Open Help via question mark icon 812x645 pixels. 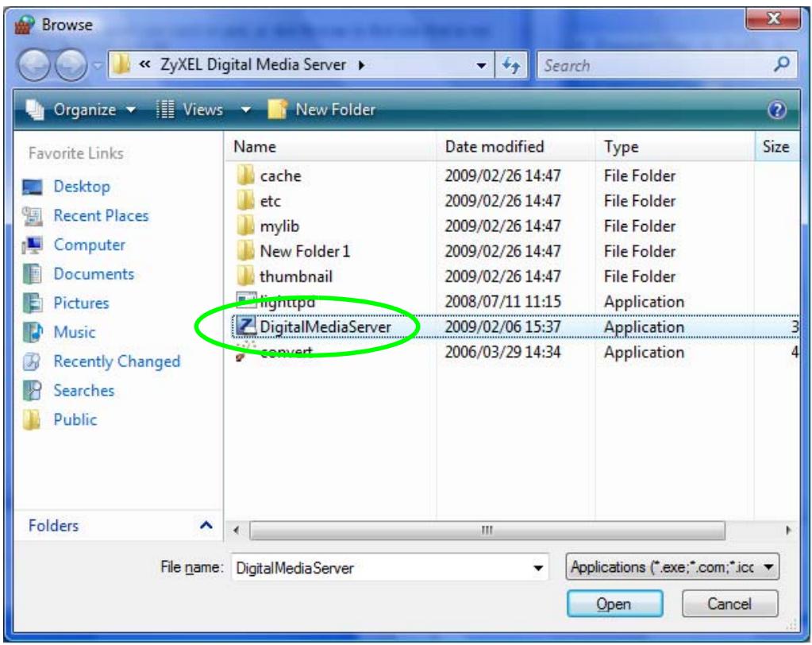(777, 110)
